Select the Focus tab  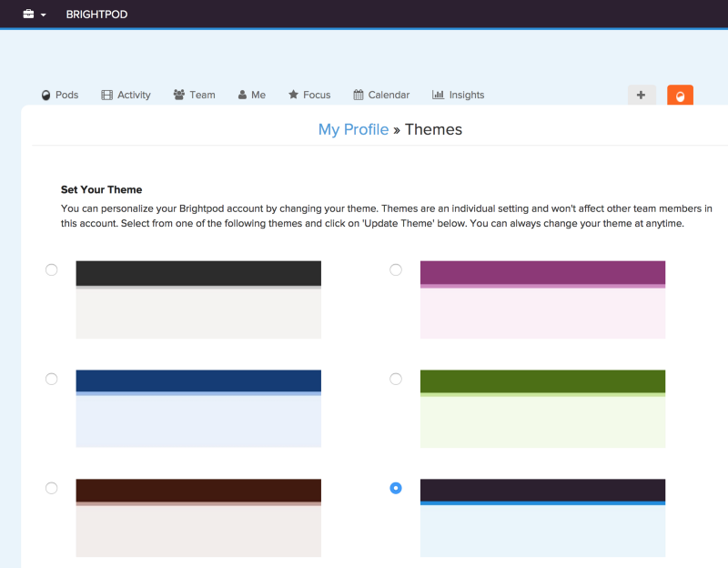tap(309, 95)
